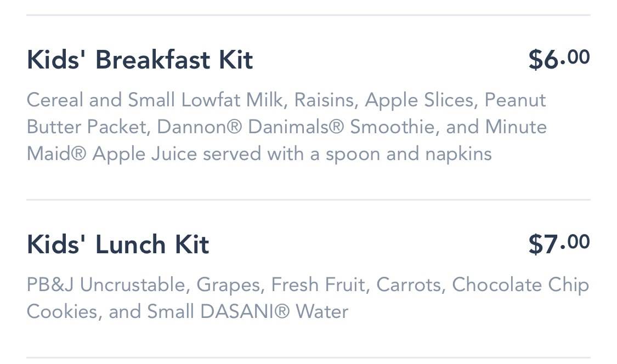
Task: Click the "Fresh Fruit" text
Action: [x=318, y=285]
